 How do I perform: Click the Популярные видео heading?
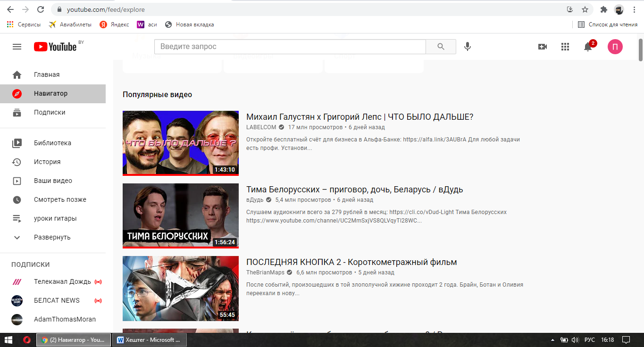(157, 94)
